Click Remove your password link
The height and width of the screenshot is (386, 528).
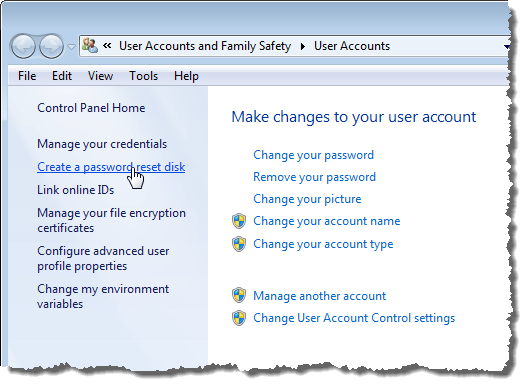pos(315,177)
